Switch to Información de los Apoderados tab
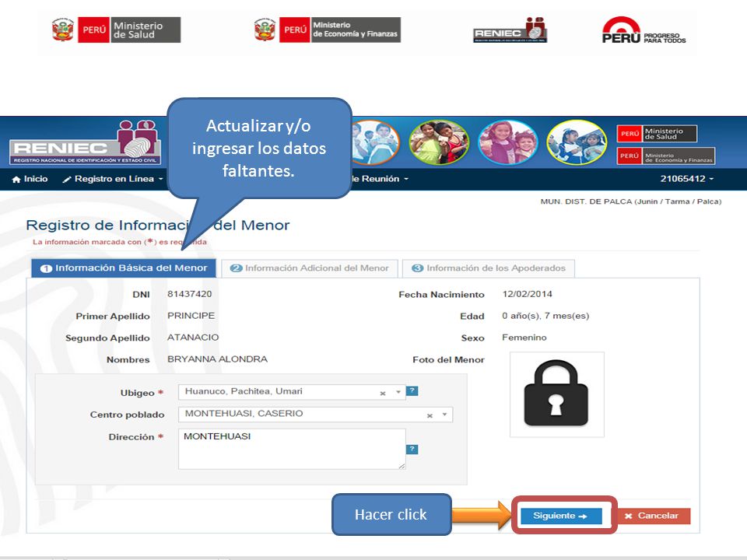 489,268
